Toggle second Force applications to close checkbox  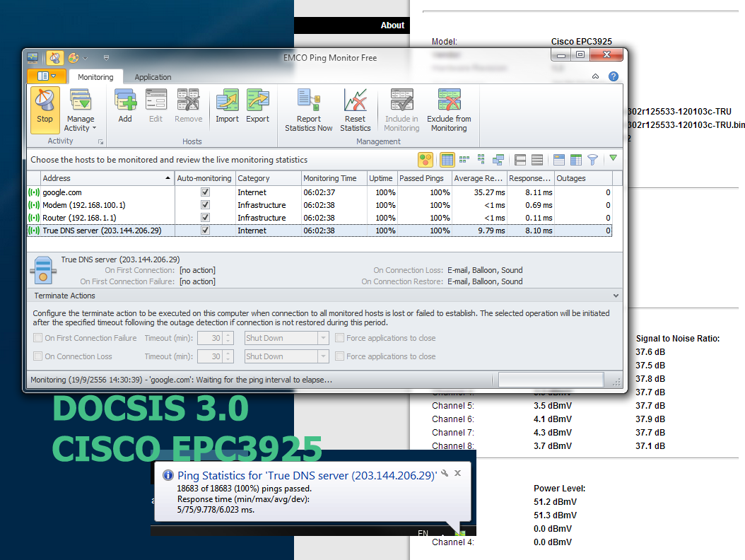pyautogui.click(x=340, y=356)
